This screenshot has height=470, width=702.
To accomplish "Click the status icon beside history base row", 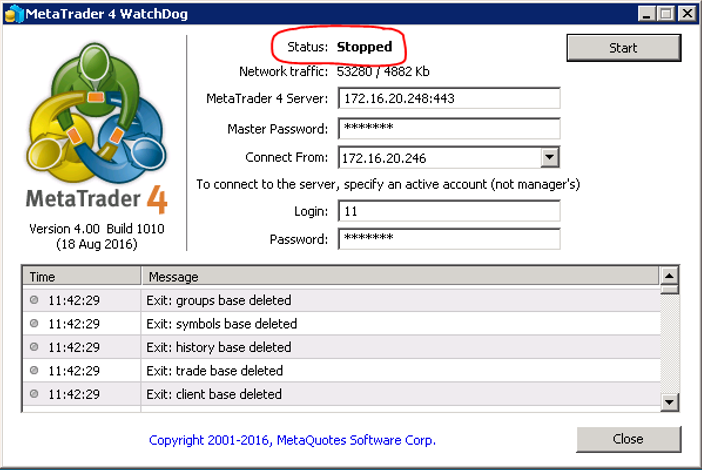I will (34, 346).
